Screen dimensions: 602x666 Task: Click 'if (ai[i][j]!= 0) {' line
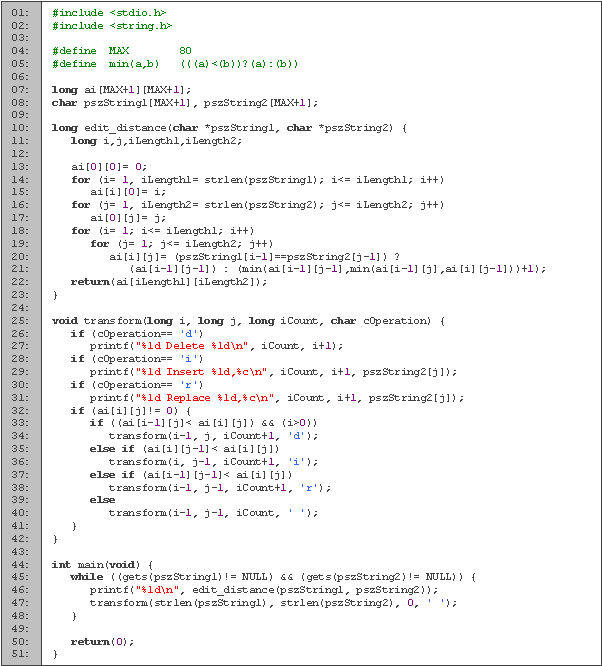pyautogui.click(x=131, y=411)
